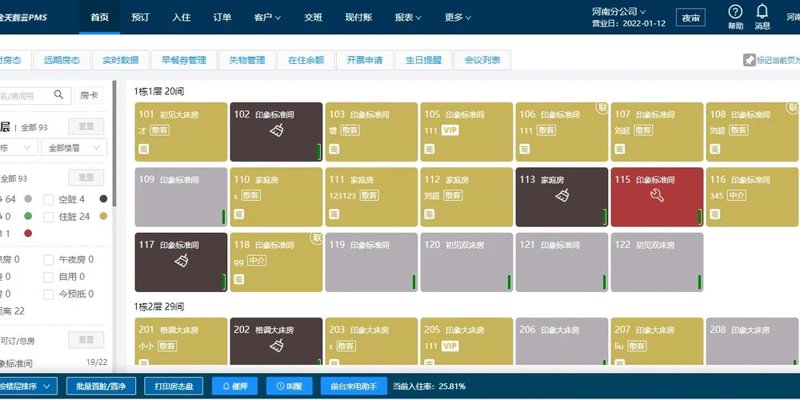Click the 联 linked-room badge on room 118
Screen dimensions: 800x400
(317, 238)
